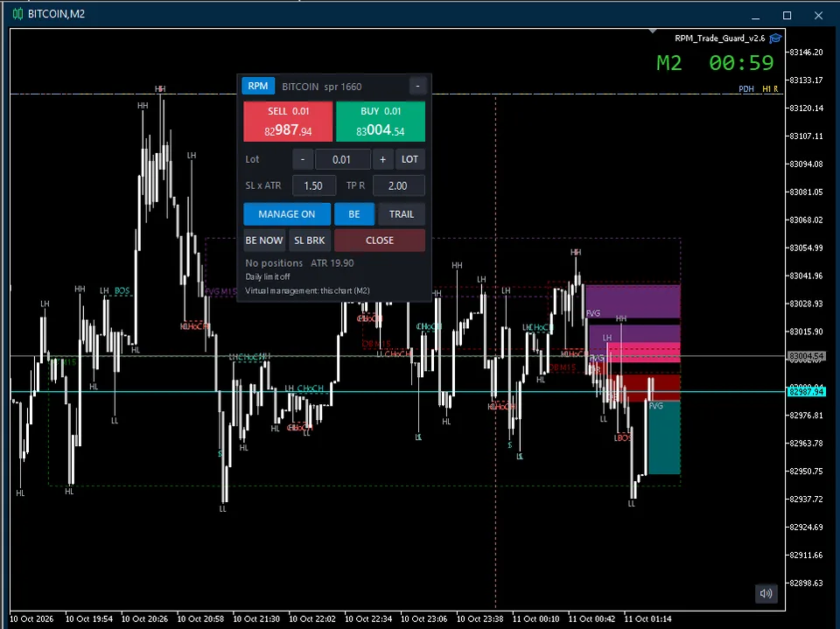840x629 pixels.
Task: Toggle MANAGE ON button
Action: tap(287, 213)
